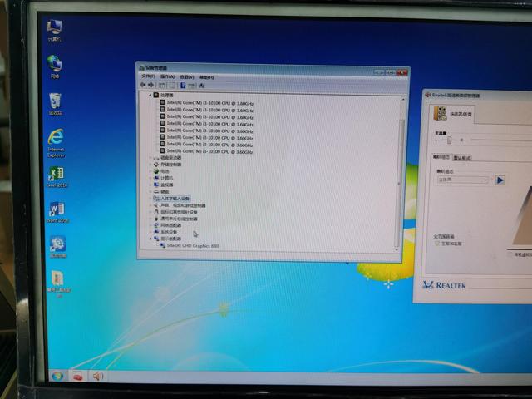The height and width of the screenshot is (399, 532).
Task: Click the blue play test button in Realtek
Action: (500, 180)
